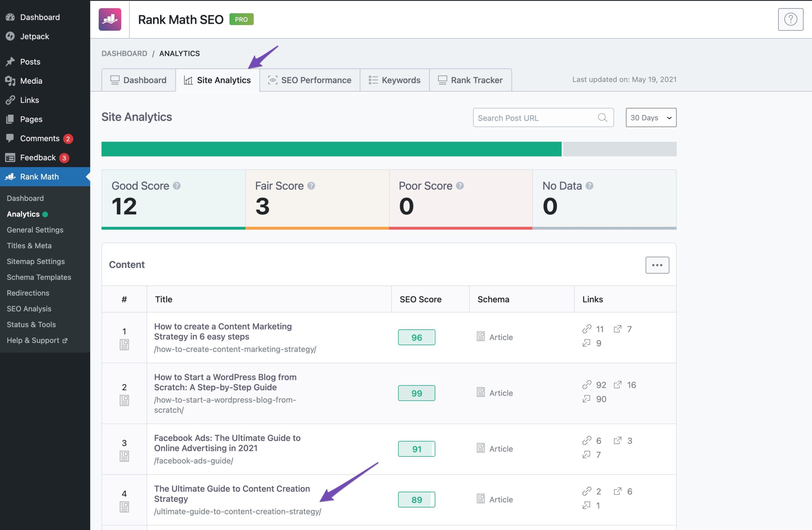Image resolution: width=812 pixels, height=530 pixels.
Task: Click the Poor Score help icon
Action: (x=460, y=185)
